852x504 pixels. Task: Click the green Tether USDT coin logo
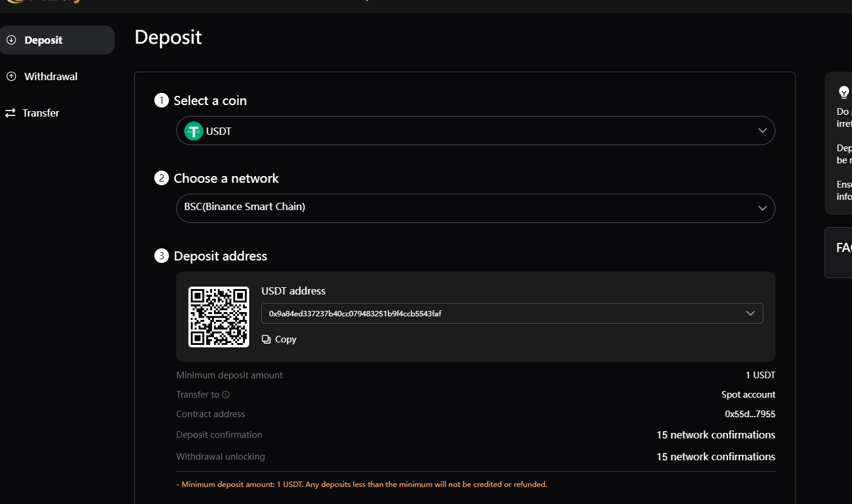[193, 131]
